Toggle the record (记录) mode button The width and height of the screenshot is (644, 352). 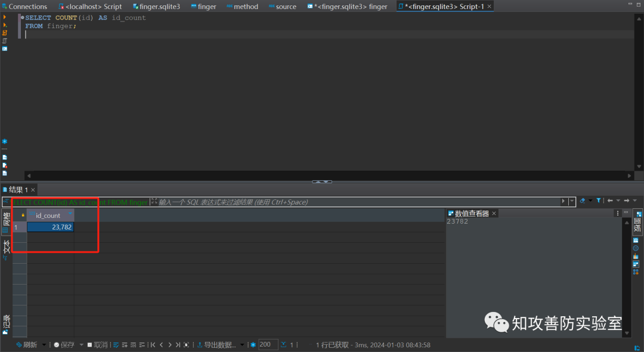6,325
